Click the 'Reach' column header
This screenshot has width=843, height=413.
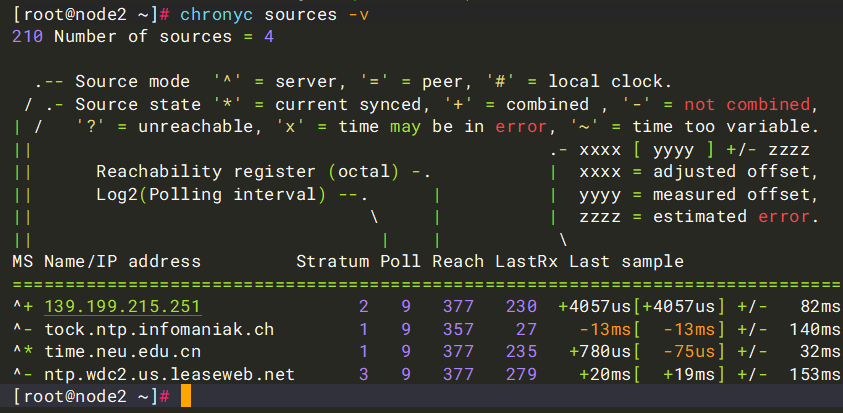[459, 261]
